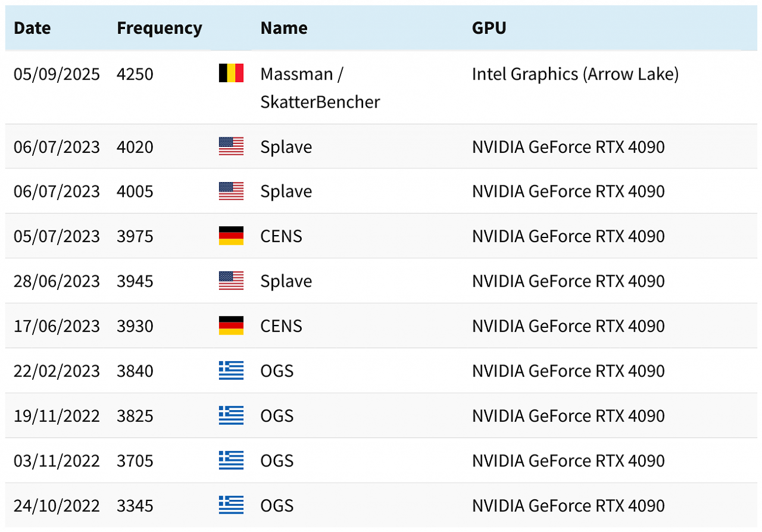
Task: Click the German flag in the 3930 row
Action: coord(231,326)
